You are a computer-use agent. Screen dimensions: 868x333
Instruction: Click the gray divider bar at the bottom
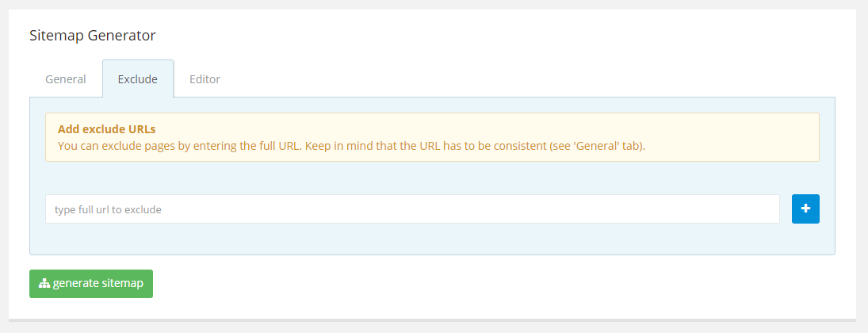[432, 320]
